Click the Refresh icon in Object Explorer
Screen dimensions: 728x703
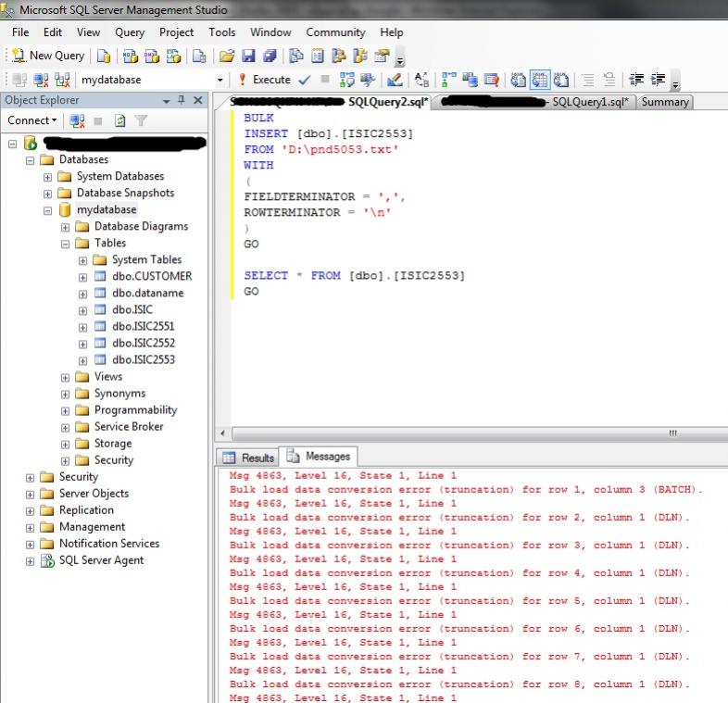pyautogui.click(x=119, y=120)
